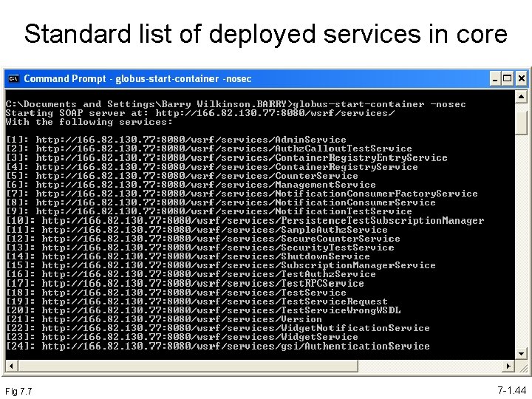The image size is (532, 399).
Task: Click the SubscriptionManagerService line
Action: pos(221,265)
